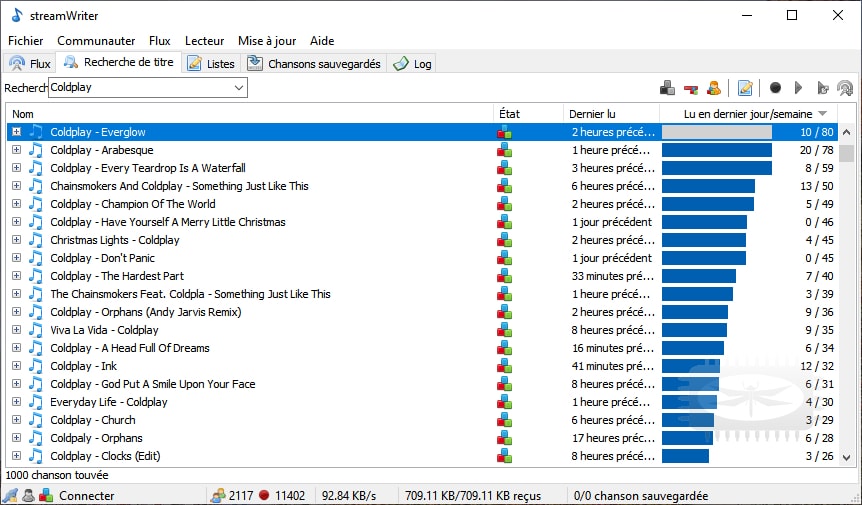This screenshot has width=862, height=505.
Task: Expand the Coldplay - Orphans (Andy Jarvis Remix) entry
Action: click(x=16, y=312)
